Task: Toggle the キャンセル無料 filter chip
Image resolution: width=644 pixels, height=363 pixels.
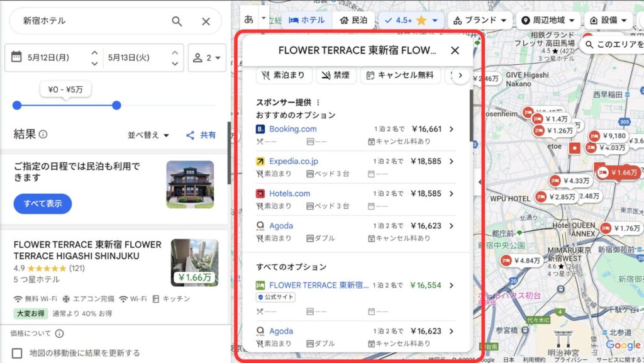Action: (x=400, y=75)
